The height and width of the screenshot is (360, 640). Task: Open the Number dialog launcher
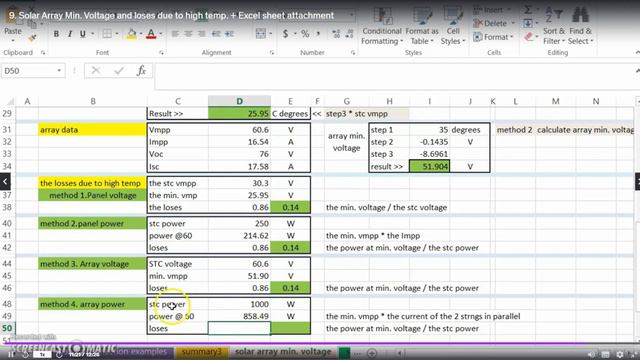click(x=353, y=53)
